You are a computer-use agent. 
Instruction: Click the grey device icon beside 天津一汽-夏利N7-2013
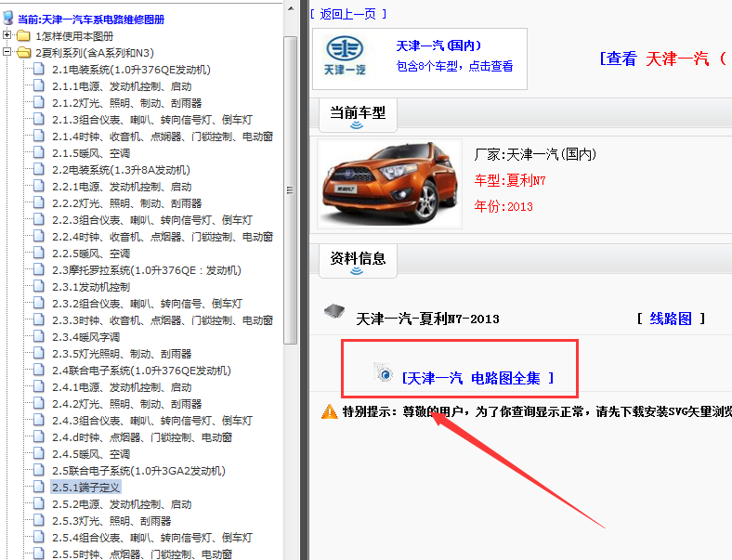coord(334,311)
